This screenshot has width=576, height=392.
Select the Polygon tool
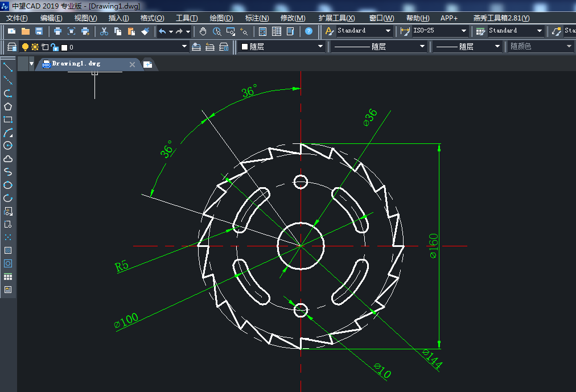(8, 106)
